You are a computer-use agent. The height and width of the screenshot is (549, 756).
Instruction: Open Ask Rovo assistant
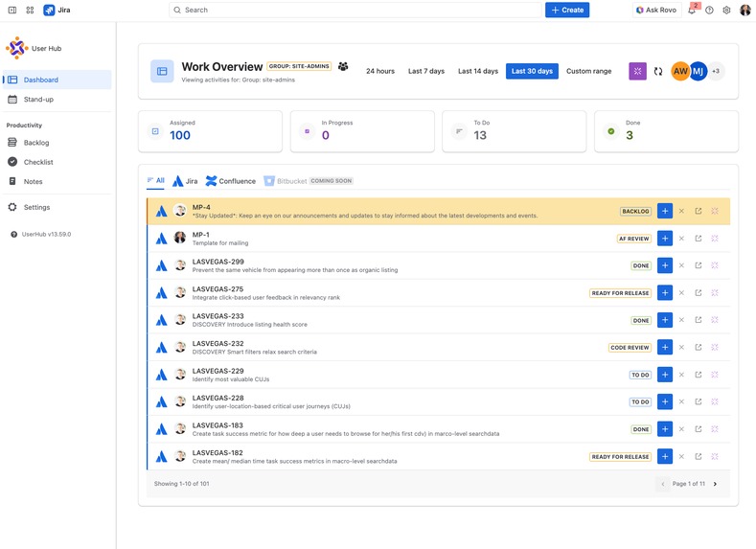656,11
